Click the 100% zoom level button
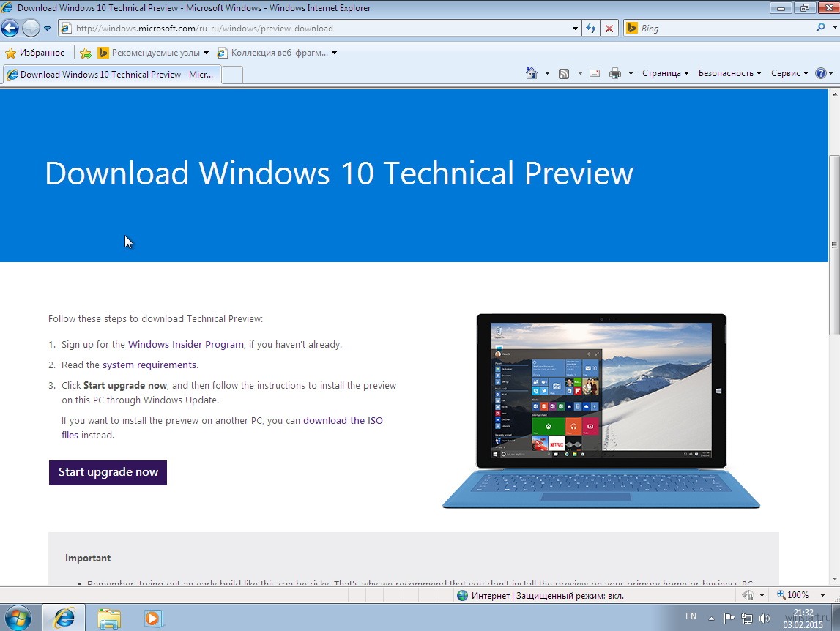The width and height of the screenshot is (840, 631). click(793, 595)
